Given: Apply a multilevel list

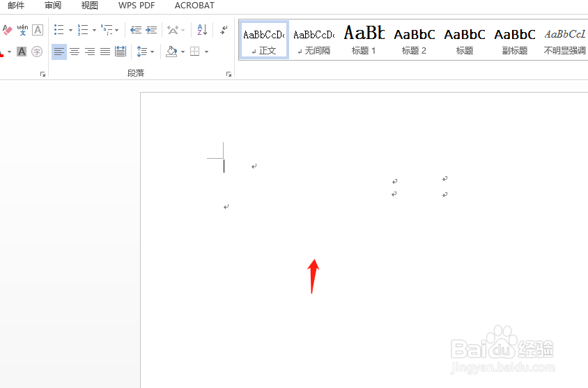Looking at the screenshot, I should point(107,30).
